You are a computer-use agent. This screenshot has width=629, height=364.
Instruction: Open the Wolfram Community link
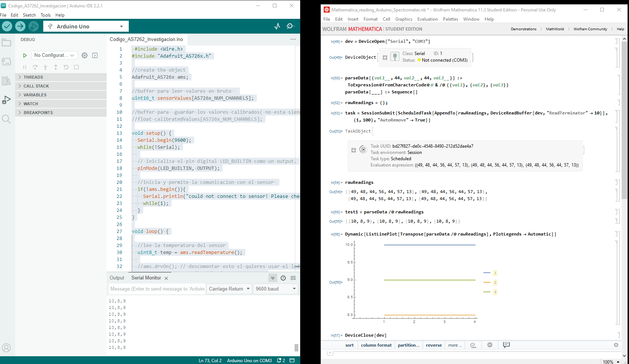pyautogui.click(x=590, y=29)
